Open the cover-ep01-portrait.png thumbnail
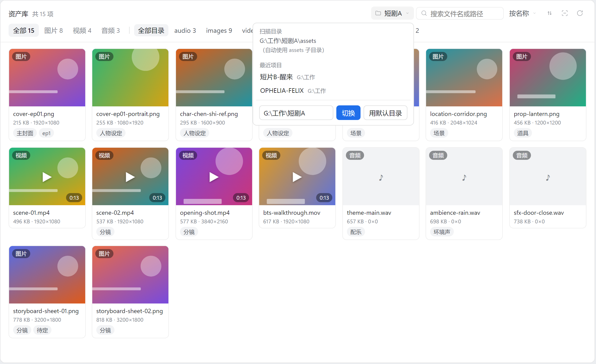Screen dimensions: 596x364 (130, 78)
